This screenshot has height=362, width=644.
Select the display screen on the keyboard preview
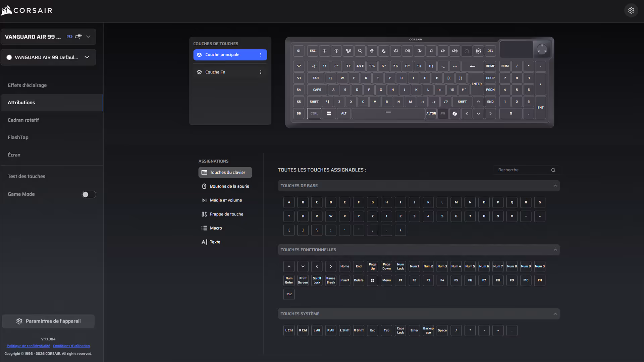click(x=516, y=49)
